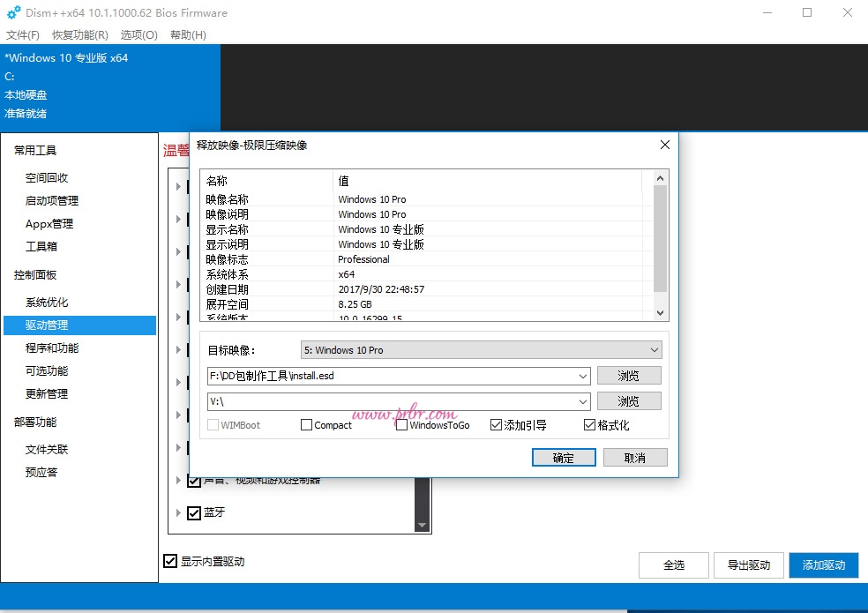Screen dimensions: 868x613
Task: Enable the Compact option
Action: tap(305, 424)
